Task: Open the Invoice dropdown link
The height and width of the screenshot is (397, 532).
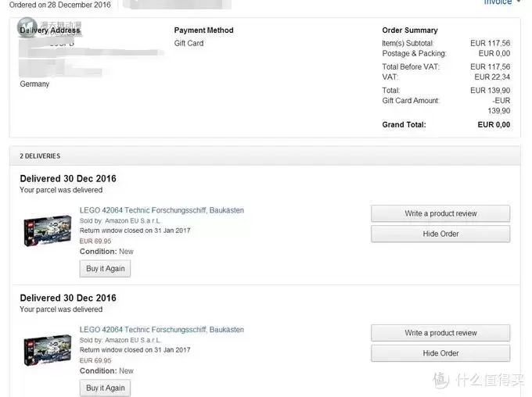Action: pyautogui.click(x=501, y=2)
